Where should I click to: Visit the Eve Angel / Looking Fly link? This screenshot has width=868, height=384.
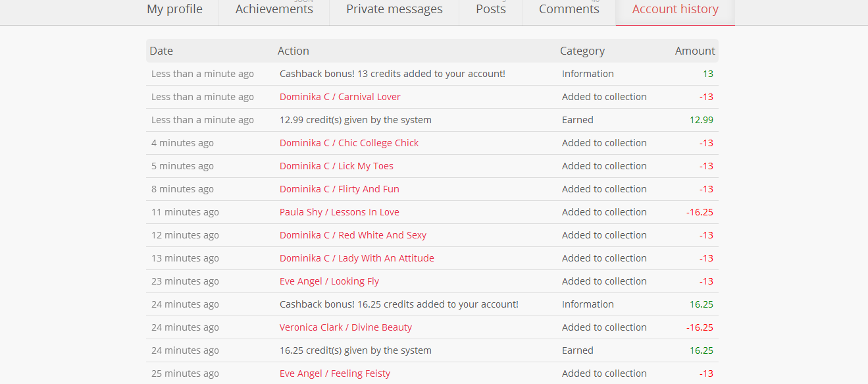point(329,281)
